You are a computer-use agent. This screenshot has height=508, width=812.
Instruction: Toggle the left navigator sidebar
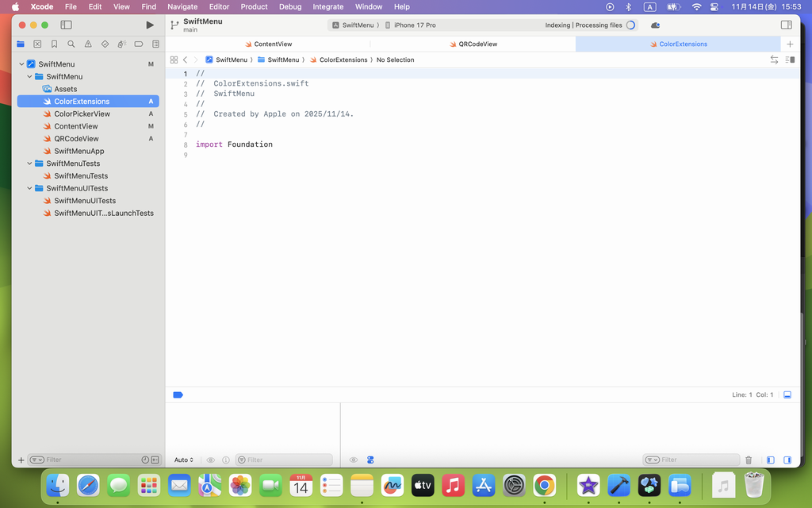67,25
